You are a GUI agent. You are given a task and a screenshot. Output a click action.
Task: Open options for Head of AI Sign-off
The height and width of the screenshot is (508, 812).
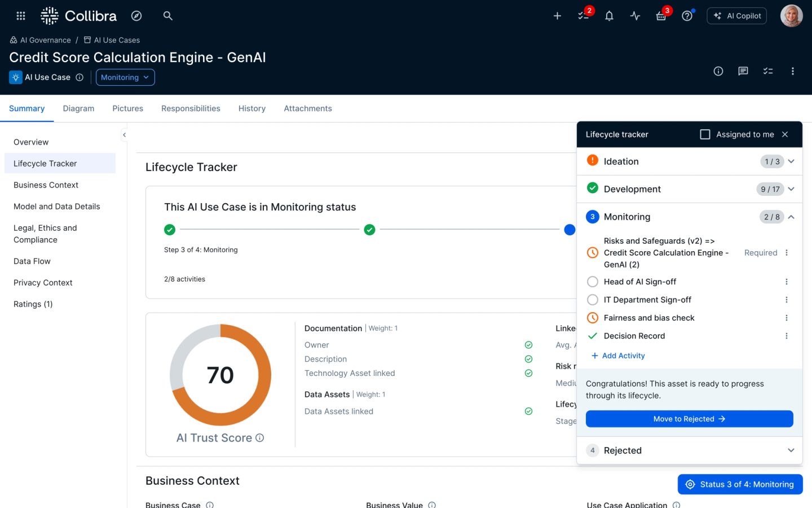point(787,282)
